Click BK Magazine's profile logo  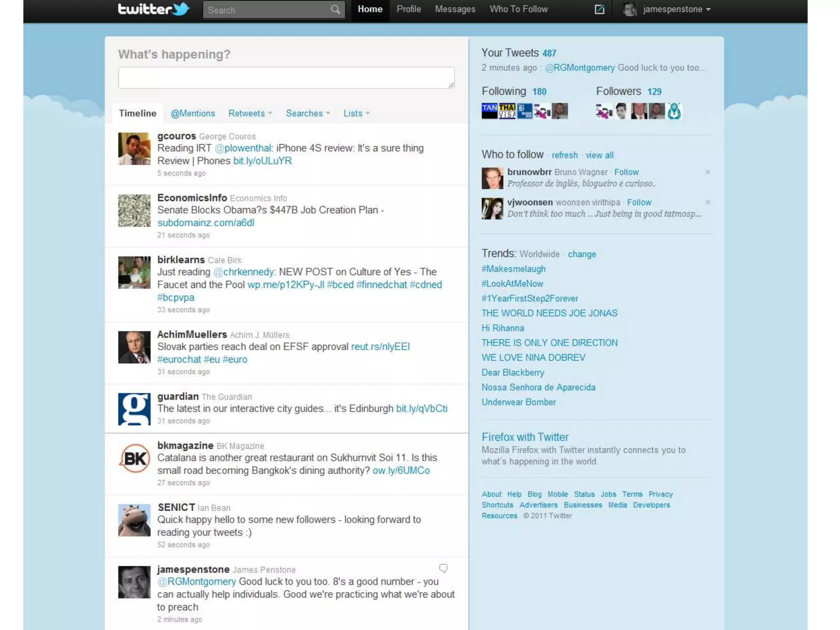coord(134,458)
